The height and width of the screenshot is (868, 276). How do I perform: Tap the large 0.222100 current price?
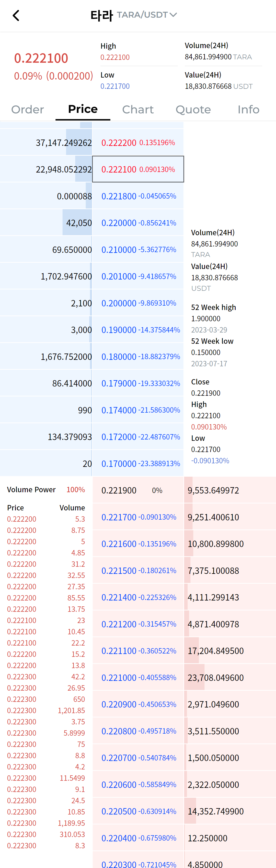(x=41, y=58)
